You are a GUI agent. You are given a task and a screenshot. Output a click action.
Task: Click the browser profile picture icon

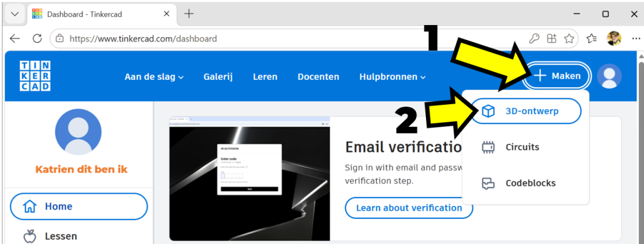click(x=614, y=38)
